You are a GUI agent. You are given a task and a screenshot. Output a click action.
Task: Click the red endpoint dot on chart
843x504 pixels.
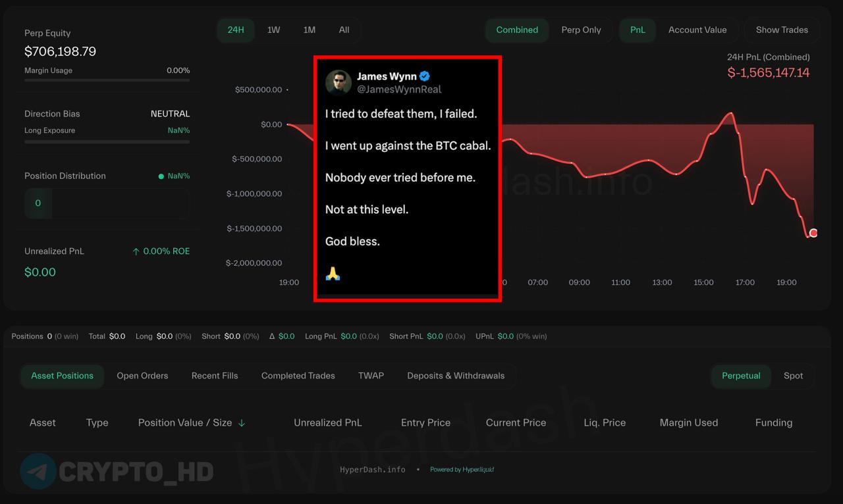[x=813, y=233]
